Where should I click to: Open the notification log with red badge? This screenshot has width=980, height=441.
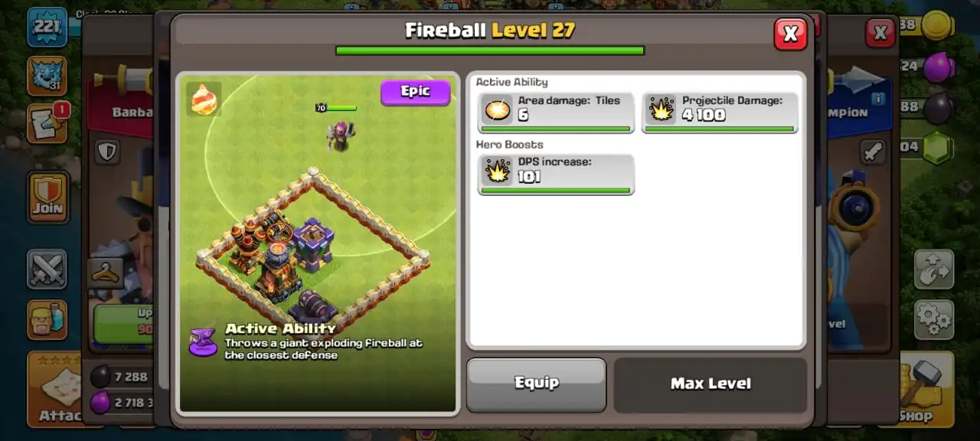(47, 123)
